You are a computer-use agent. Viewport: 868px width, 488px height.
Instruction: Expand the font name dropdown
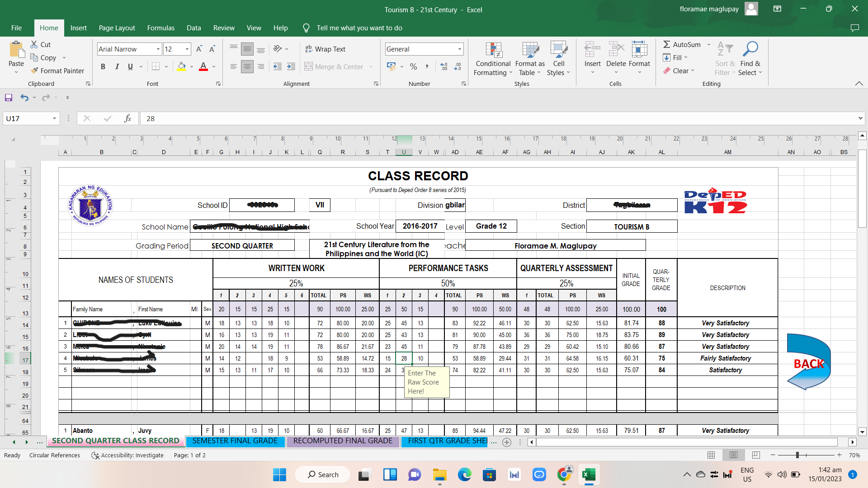[158, 49]
